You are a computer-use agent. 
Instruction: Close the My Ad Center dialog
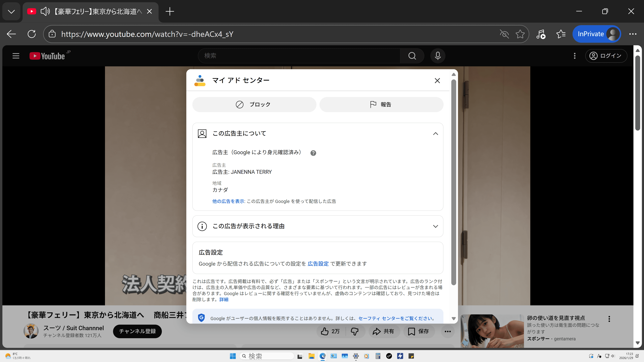click(437, 80)
